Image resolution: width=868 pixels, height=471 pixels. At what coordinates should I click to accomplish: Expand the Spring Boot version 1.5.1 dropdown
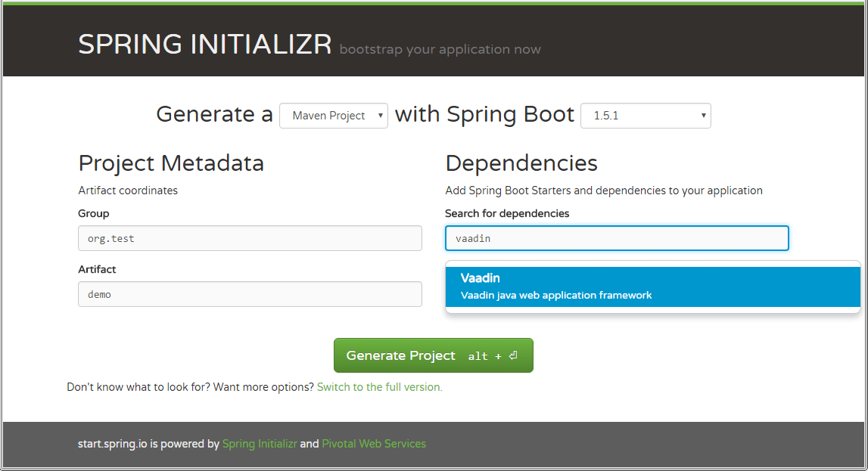646,116
